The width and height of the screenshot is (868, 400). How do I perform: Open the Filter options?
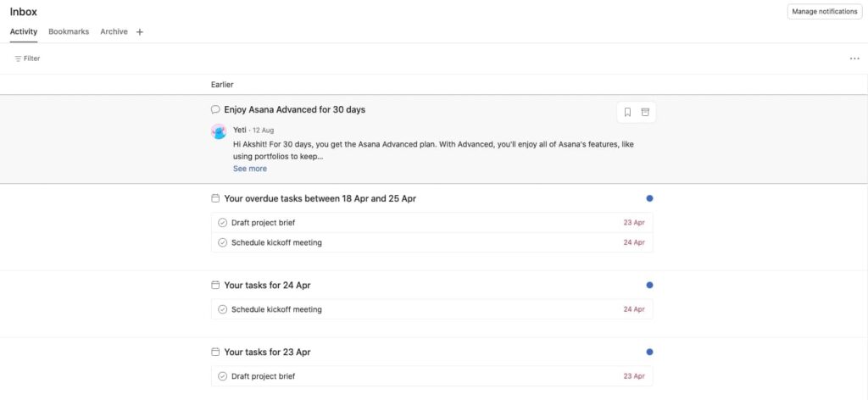27,58
